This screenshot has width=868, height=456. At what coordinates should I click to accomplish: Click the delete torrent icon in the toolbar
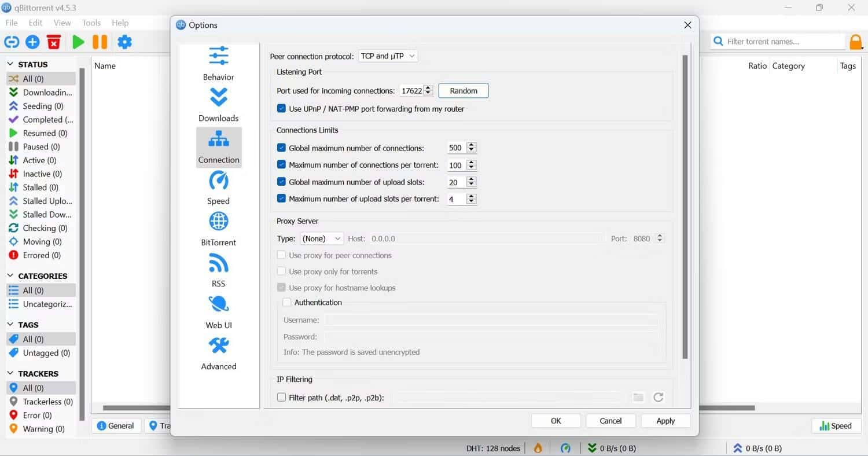pyautogui.click(x=54, y=42)
